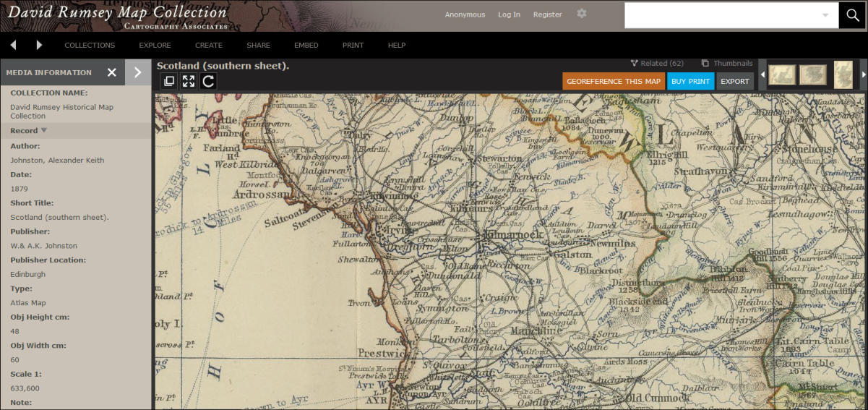
Task: Click the scale value 633,600
Action: [25, 388]
